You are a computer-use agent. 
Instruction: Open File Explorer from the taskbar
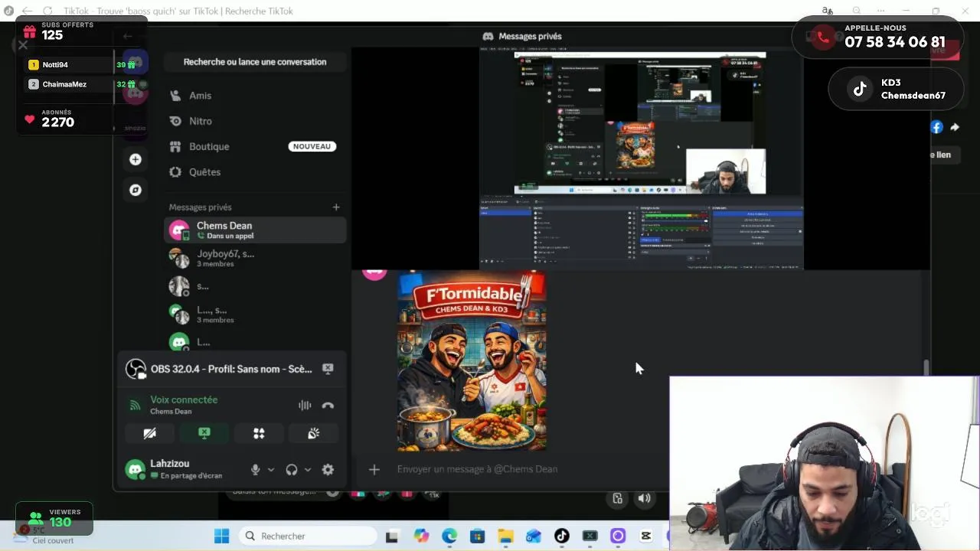point(505,536)
